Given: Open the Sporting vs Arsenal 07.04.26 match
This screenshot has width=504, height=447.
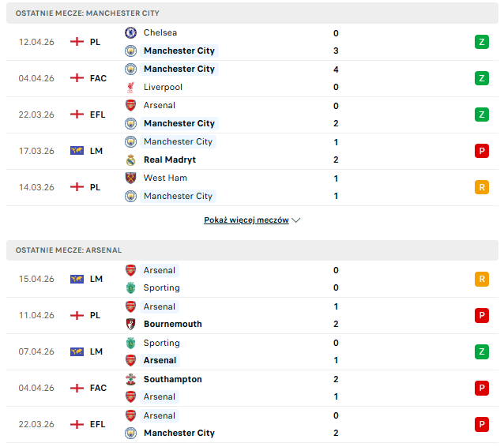Looking at the screenshot, I should [253, 351].
